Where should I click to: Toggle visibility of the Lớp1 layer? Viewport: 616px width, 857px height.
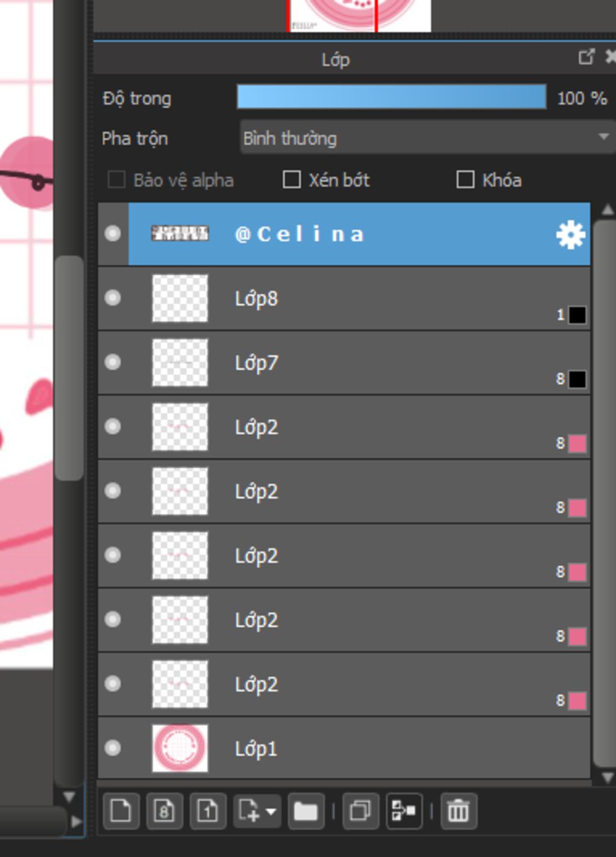(112, 748)
